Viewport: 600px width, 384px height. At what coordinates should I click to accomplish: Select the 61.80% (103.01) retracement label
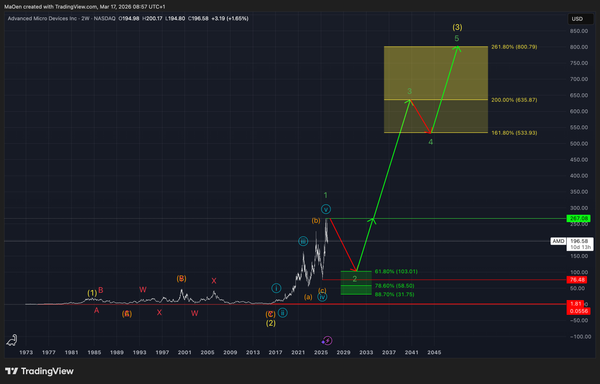[396, 272]
